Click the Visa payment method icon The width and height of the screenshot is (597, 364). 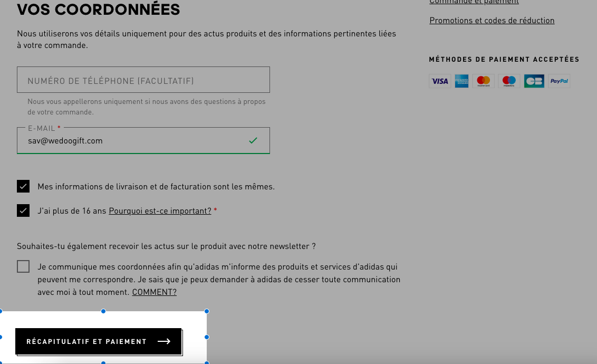pos(440,81)
